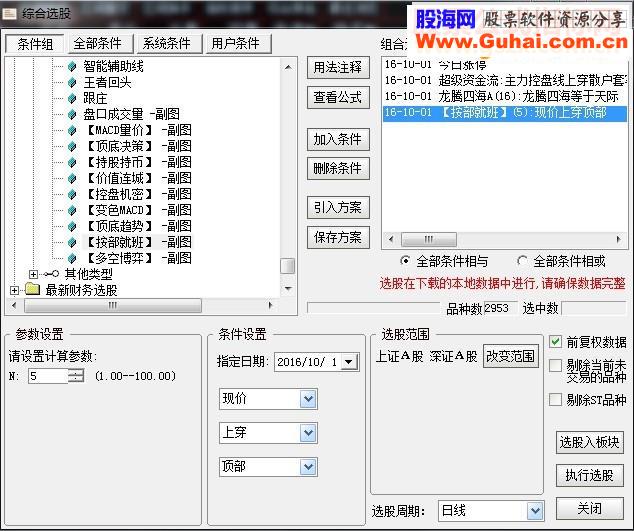Viewport: 634px width, 531px height.
Task: Click the 用法注释 button
Action: tap(338, 68)
